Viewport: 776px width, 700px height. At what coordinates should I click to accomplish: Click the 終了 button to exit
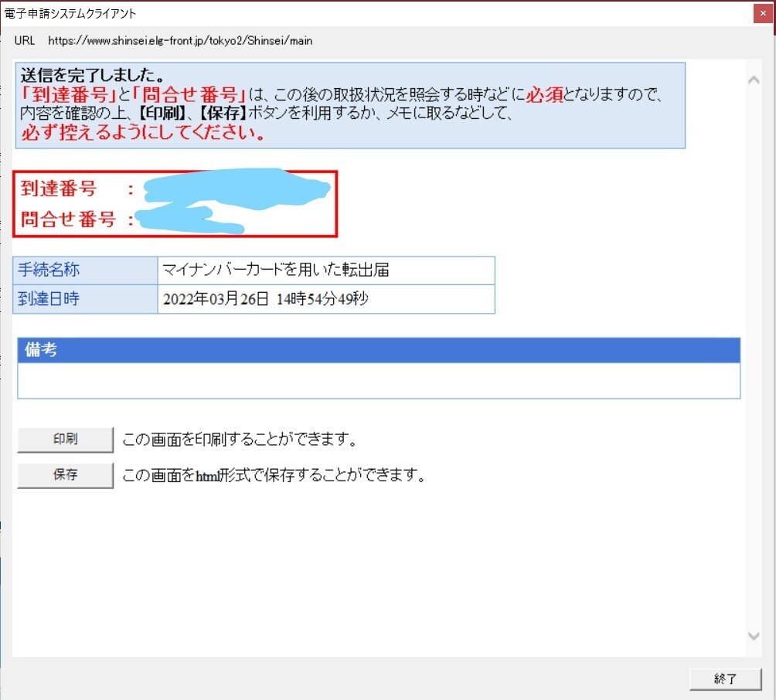tap(725, 678)
